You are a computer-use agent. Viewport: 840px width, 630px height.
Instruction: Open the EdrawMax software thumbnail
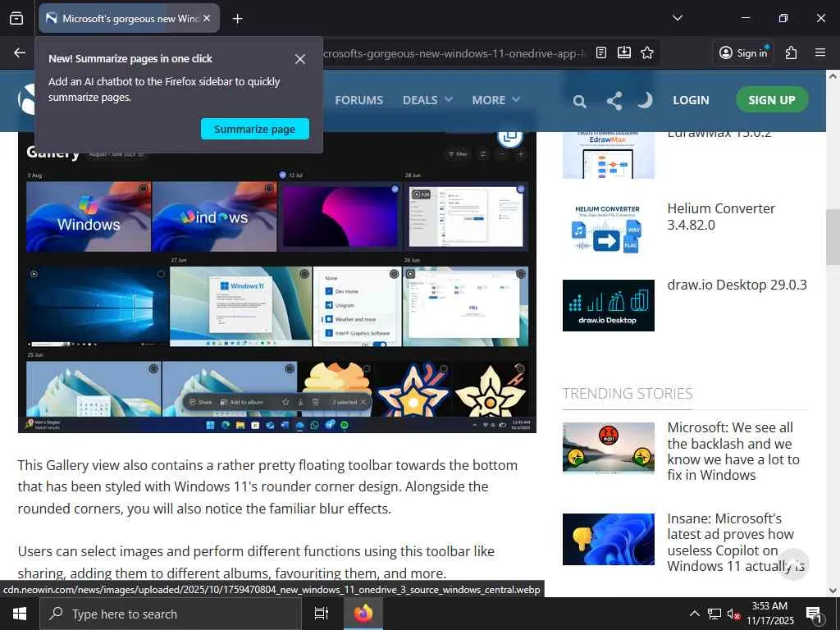608,155
